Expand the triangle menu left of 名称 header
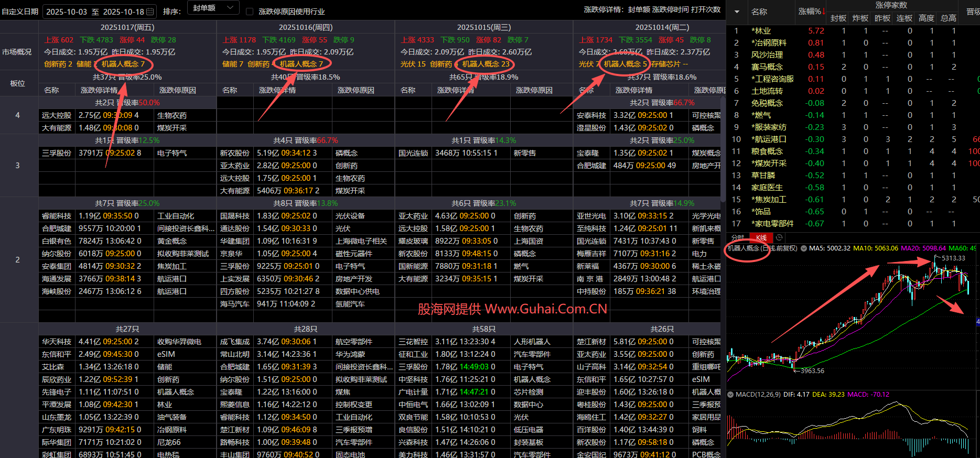This screenshot has height=458, width=980. tap(737, 12)
